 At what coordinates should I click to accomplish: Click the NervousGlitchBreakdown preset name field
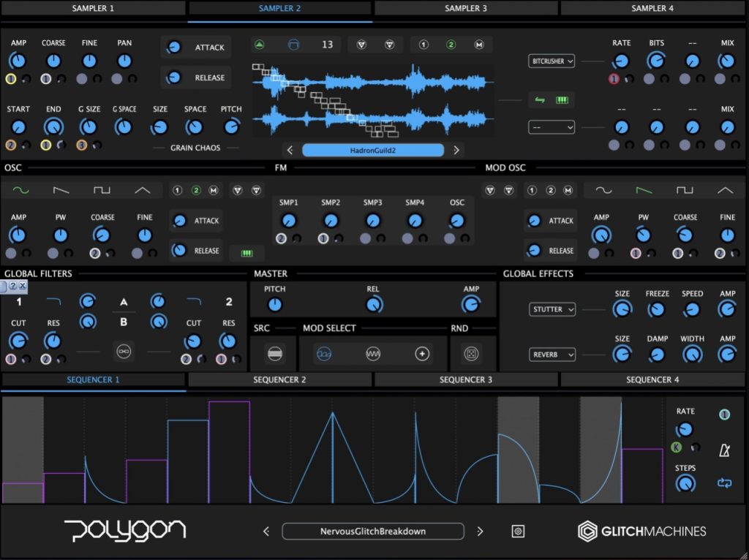click(x=373, y=531)
